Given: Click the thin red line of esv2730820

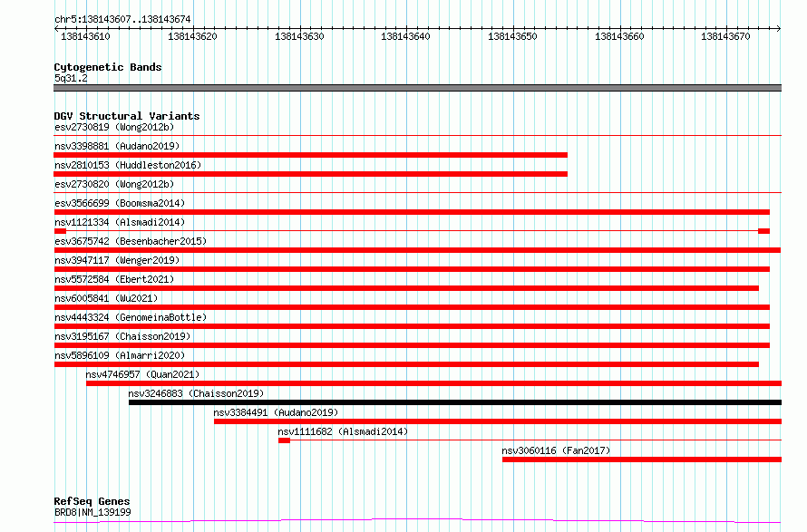Looking at the screenshot, I should [417, 192].
